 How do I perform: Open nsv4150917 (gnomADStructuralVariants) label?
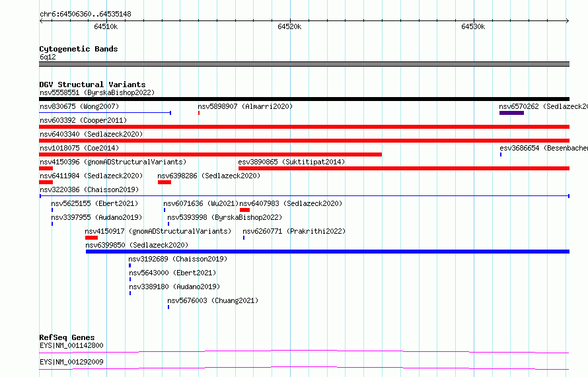click(x=159, y=231)
